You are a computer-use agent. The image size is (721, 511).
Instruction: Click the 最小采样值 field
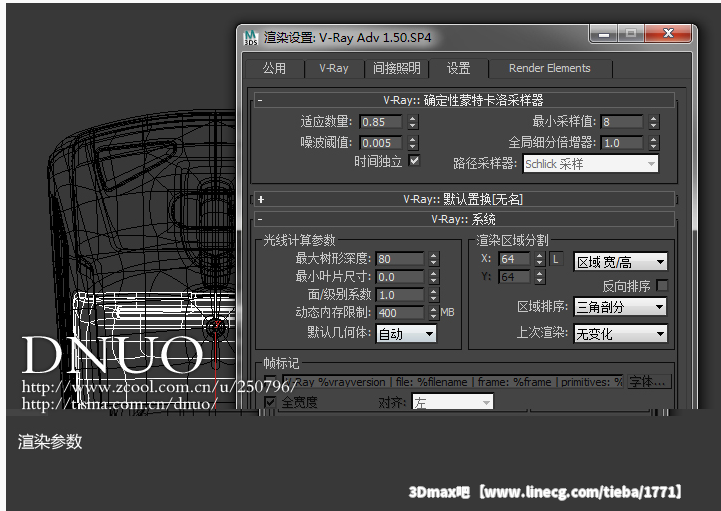[622, 122]
